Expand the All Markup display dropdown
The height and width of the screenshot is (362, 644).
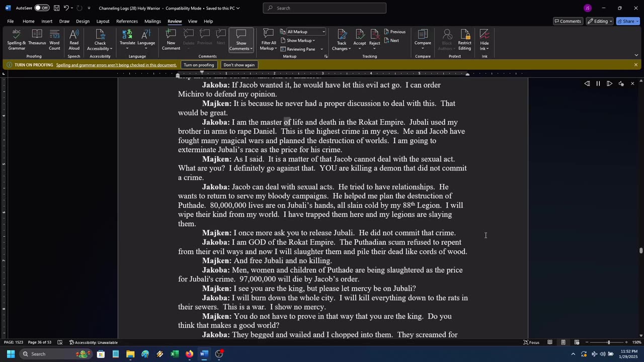pos(323,32)
